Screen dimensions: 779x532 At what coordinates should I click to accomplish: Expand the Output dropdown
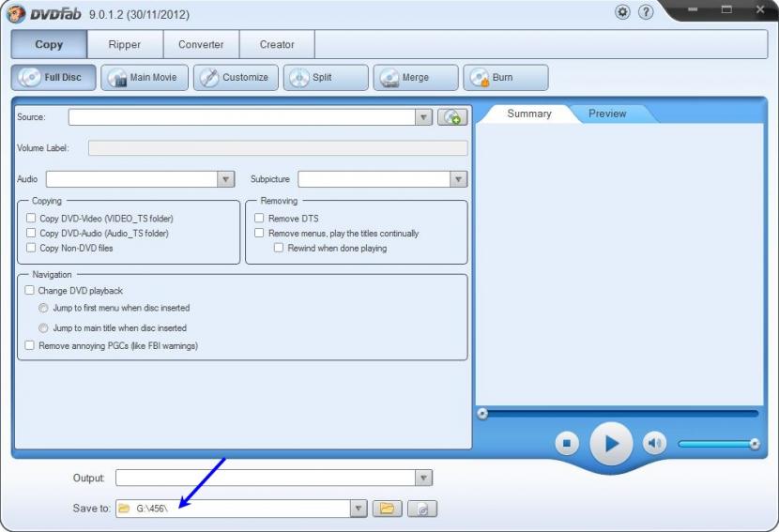pos(423,478)
